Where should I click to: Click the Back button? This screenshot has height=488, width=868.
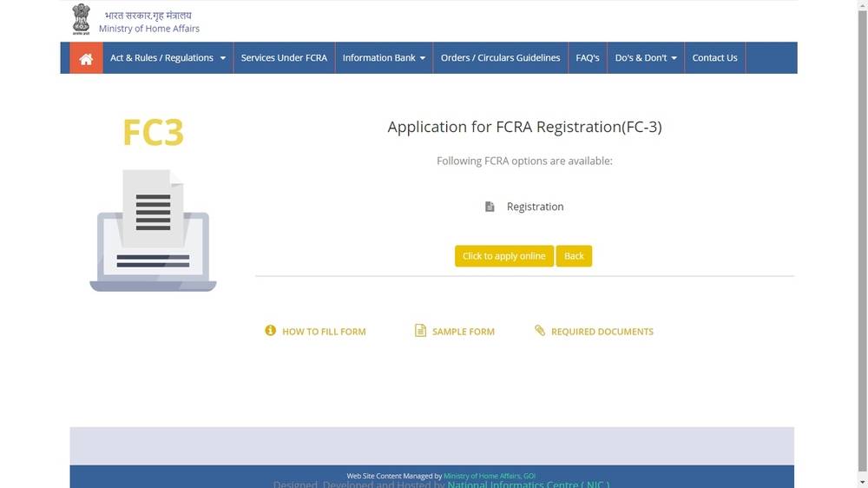(x=574, y=256)
